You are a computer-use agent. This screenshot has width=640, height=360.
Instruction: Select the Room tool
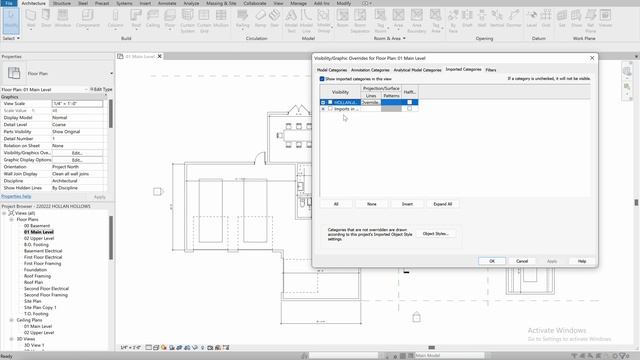342,19
